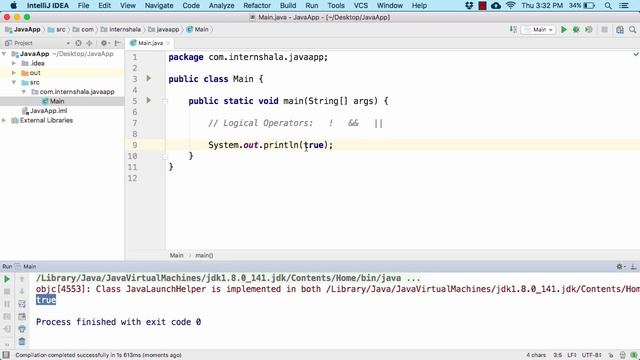640x360 pixels.
Task: Click Main in editor breadcrumb bar
Action: click(x=176, y=256)
